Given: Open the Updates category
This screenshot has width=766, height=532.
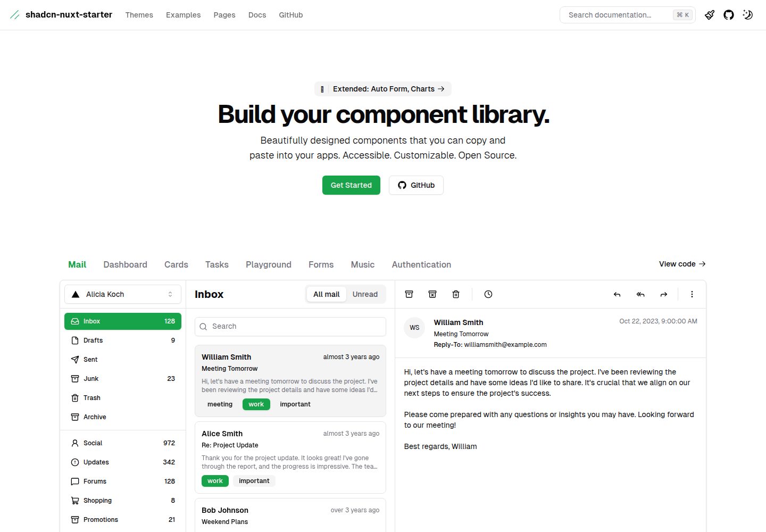Looking at the screenshot, I should point(123,462).
